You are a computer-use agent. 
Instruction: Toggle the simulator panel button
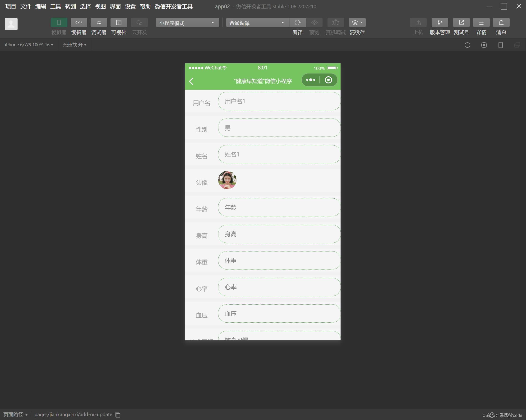click(x=59, y=23)
